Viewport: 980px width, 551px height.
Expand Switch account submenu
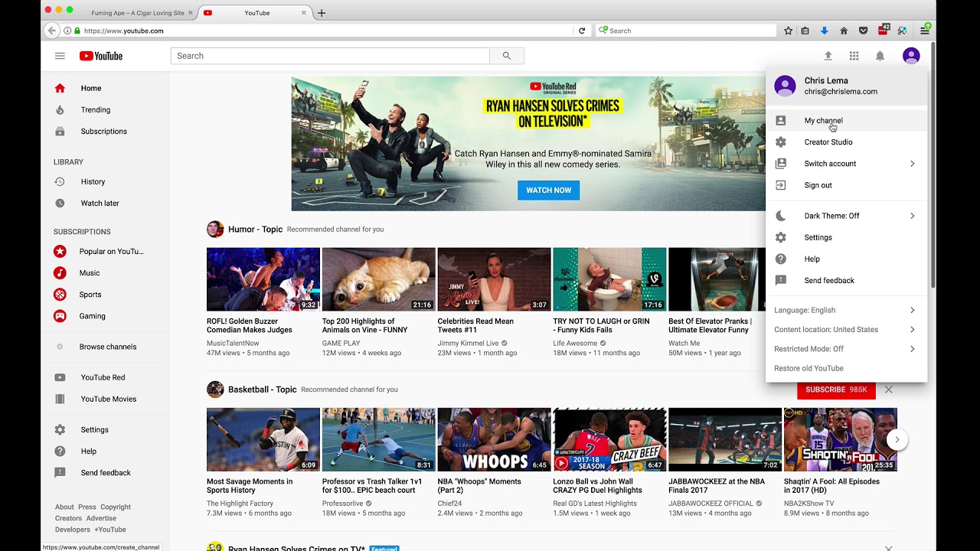pyautogui.click(x=846, y=163)
